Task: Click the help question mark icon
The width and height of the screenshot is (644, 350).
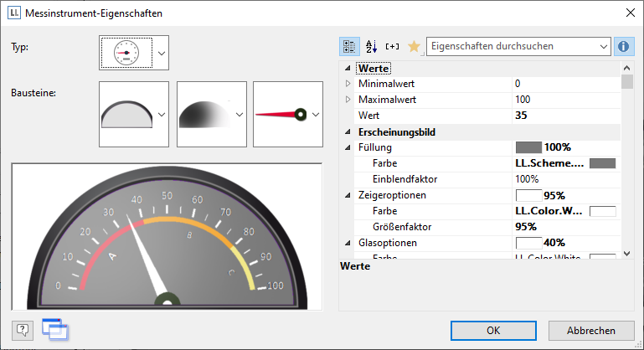Action: [x=23, y=330]
